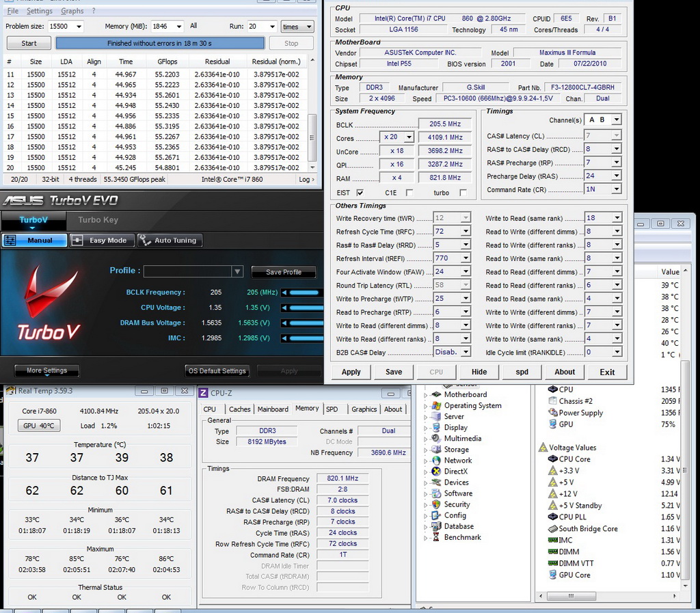Click the +3.3 V warning icon
Image resolution: width=700 pixels, height=613 pixels.
coord(552,470)
